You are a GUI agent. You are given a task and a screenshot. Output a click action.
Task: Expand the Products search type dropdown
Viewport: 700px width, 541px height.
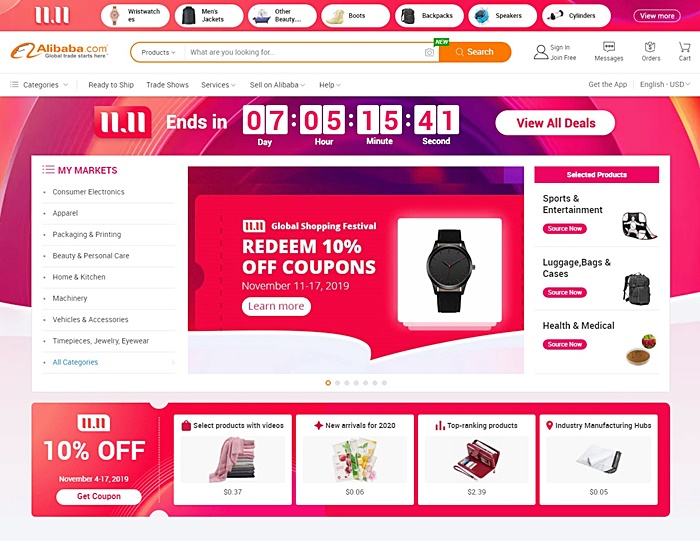point(158,52)
